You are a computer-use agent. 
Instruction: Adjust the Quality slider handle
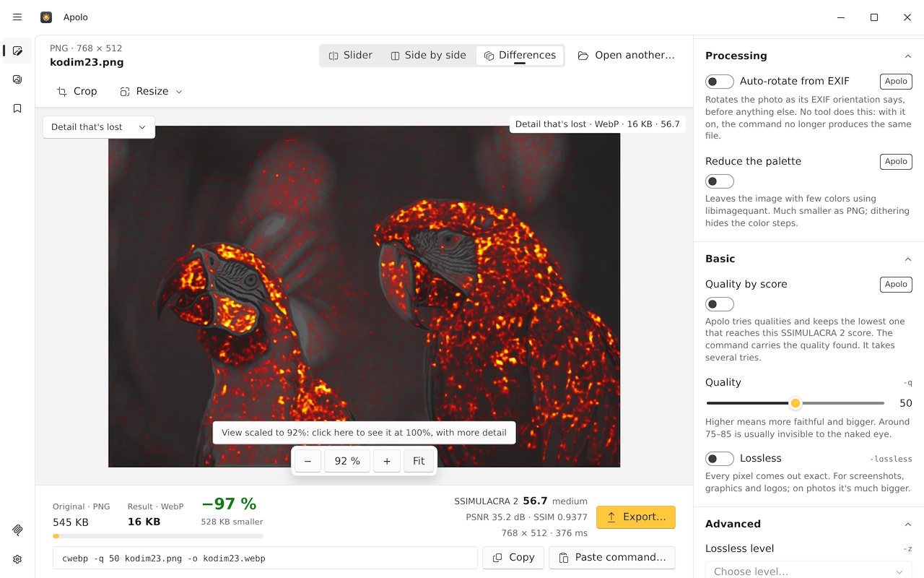795,403
